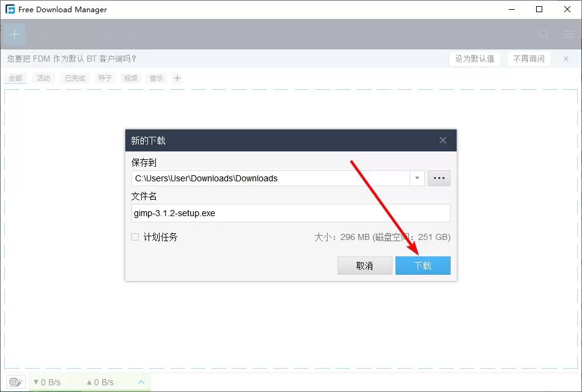Image resolution: width=582 pixels, height=392 pixels.
Task: Cancel the new download with 取消
Action: tap(364, 266)
